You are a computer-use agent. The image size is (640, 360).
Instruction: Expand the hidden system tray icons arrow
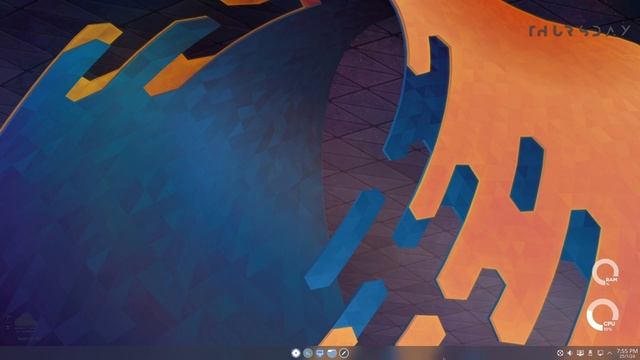(610, 353)
